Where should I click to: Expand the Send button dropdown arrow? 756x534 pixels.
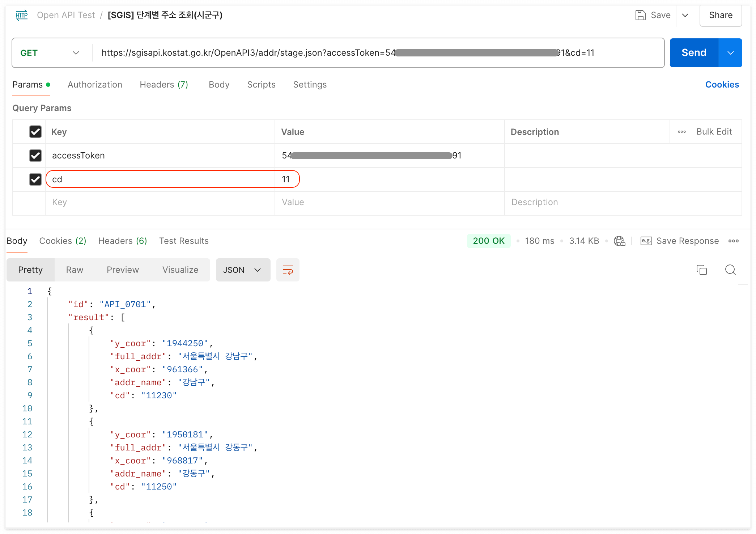[x=730, y=53]
